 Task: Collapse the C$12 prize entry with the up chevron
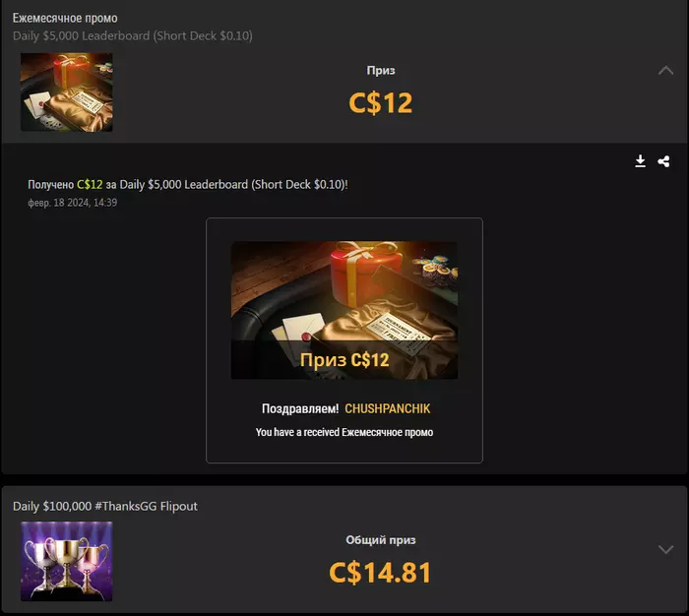(665, 70)
